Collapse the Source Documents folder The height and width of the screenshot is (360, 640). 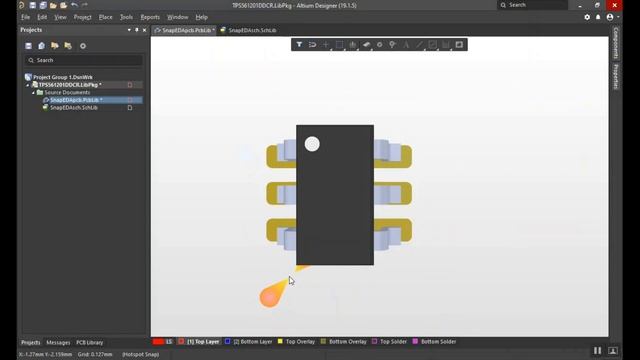33,93
